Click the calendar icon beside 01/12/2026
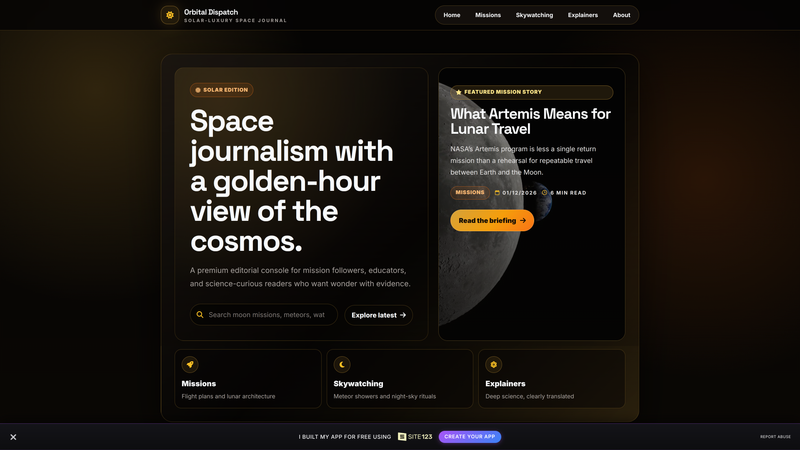 tap(497, 193)
